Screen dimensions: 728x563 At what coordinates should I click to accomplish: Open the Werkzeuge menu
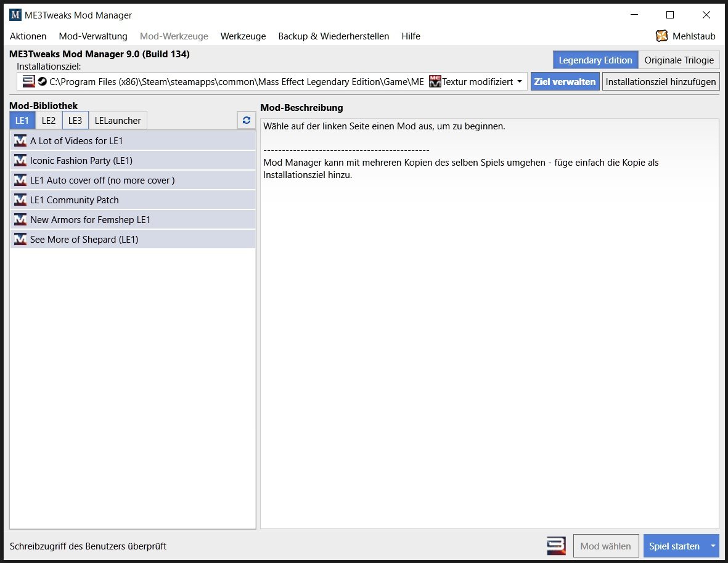click(x=243, y=36)
